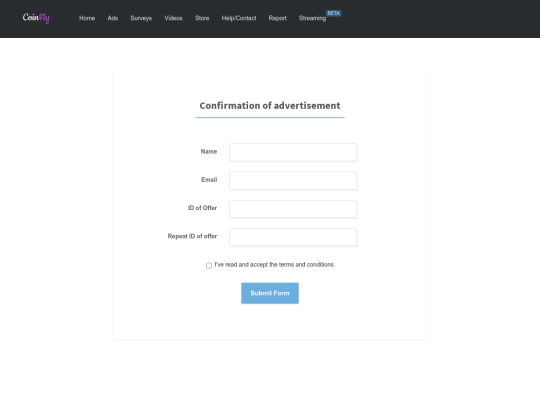This screenshot has width=540, height=405.
Task: Select the ID of Offer field
Action: tap(293, 209)
